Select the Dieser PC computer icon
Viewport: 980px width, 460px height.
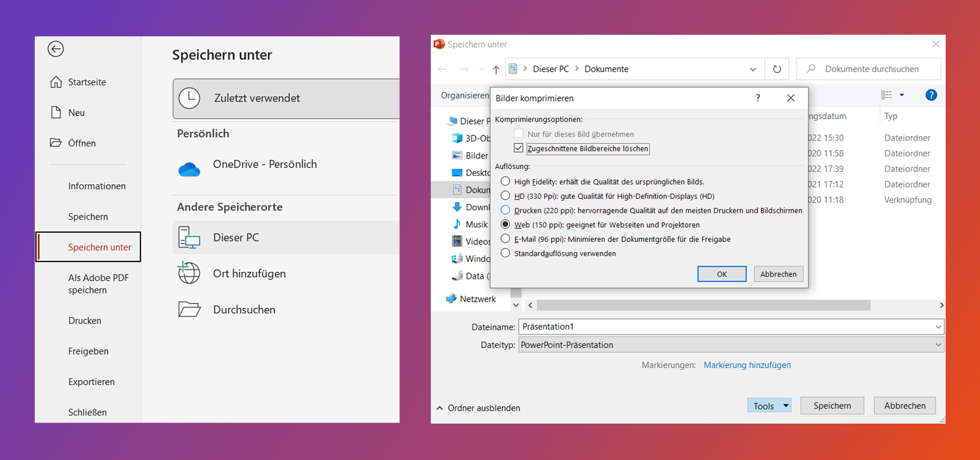[189, 237]
